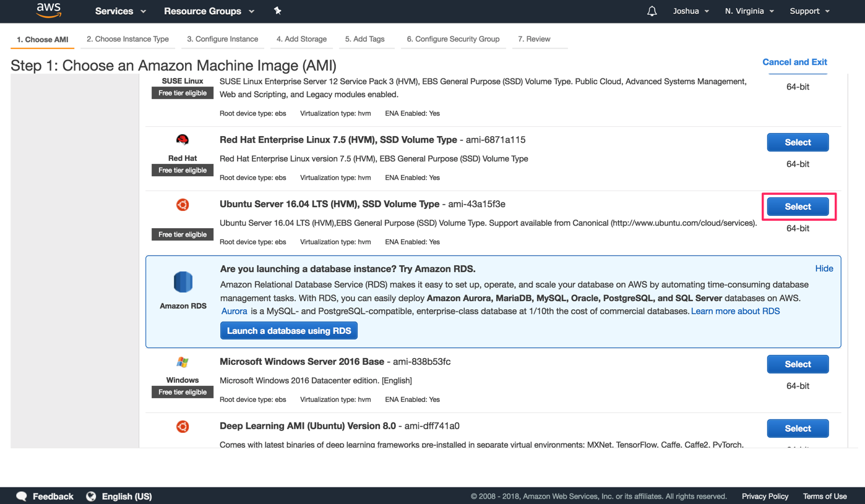
Task: Jump to the 4. Add Storage step
Action: [x=301, y=39]
